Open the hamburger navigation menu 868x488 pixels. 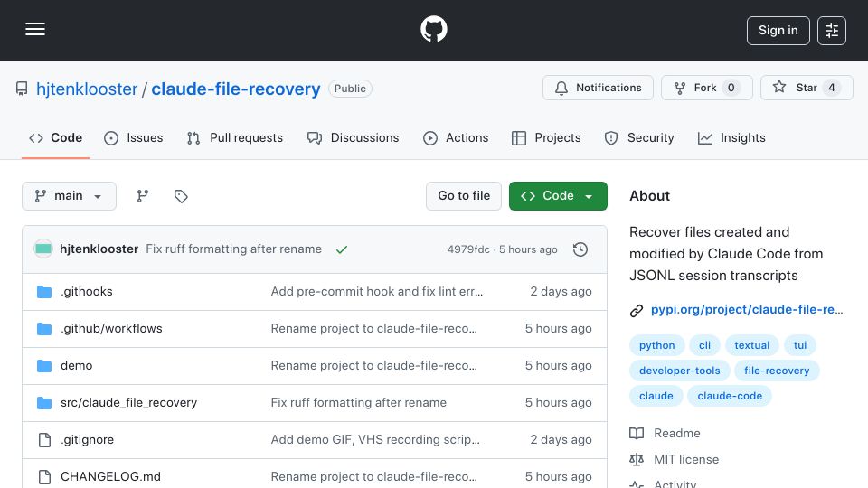35,29
